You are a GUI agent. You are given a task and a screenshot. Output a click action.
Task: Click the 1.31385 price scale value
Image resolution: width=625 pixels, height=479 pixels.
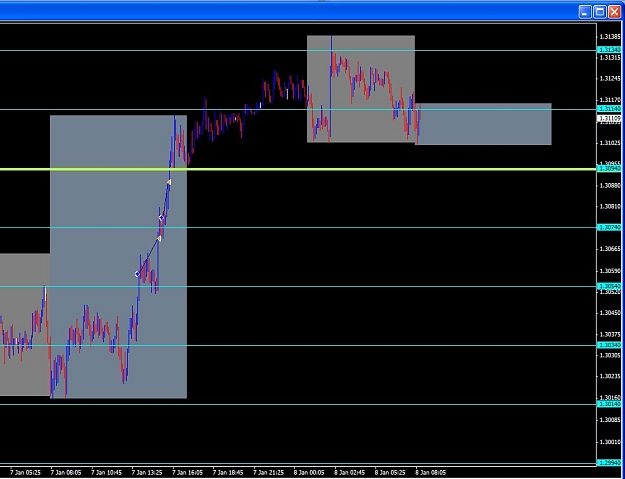click(610, 37)
